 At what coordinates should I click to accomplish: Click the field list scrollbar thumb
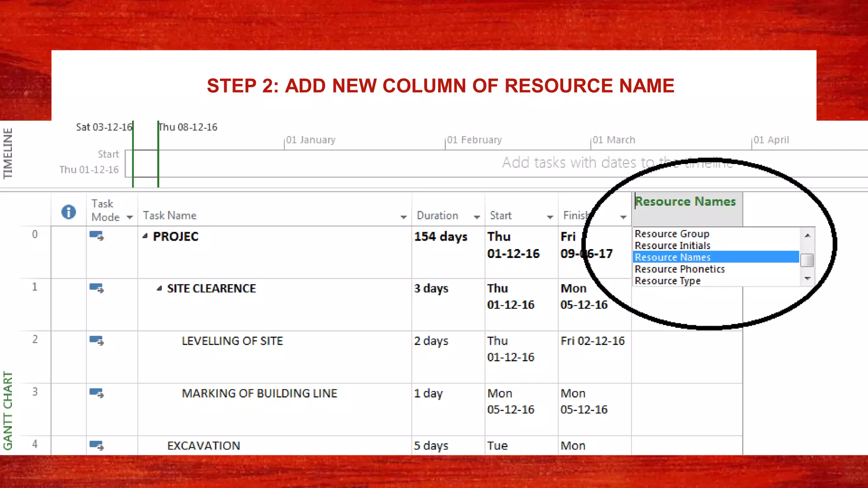tap(807, 260)
